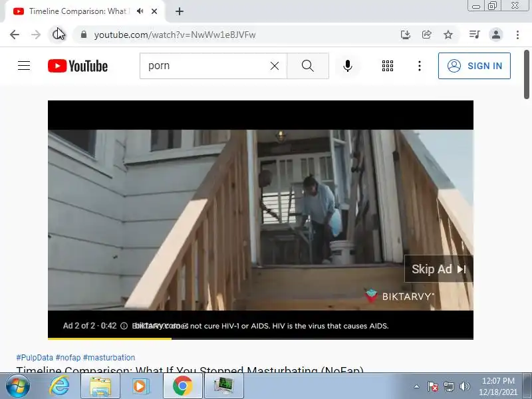Screen dimensions: 532x399
Task: Open the #nofap hashtag link
Action: [x=68, y=358]
